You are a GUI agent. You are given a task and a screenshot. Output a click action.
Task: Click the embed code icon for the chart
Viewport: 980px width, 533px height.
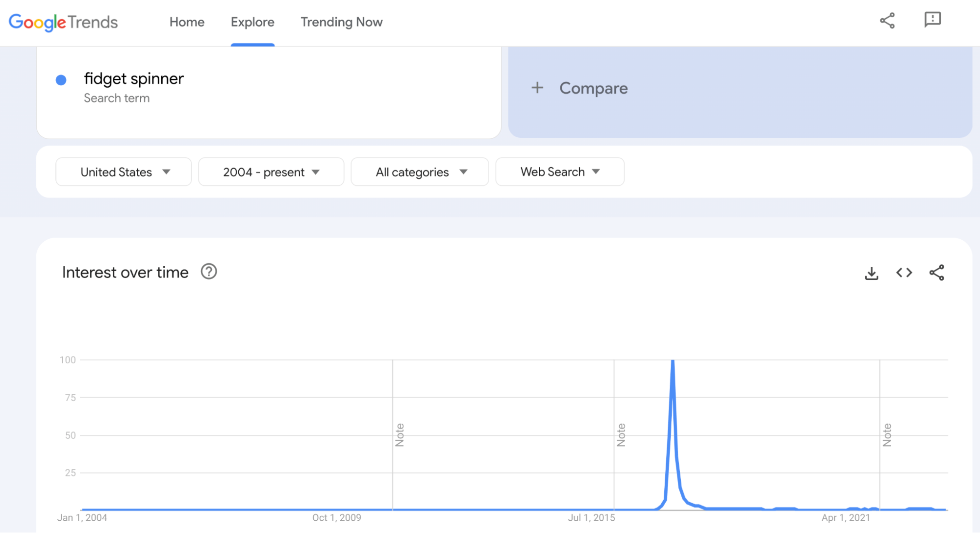point(903,273)
